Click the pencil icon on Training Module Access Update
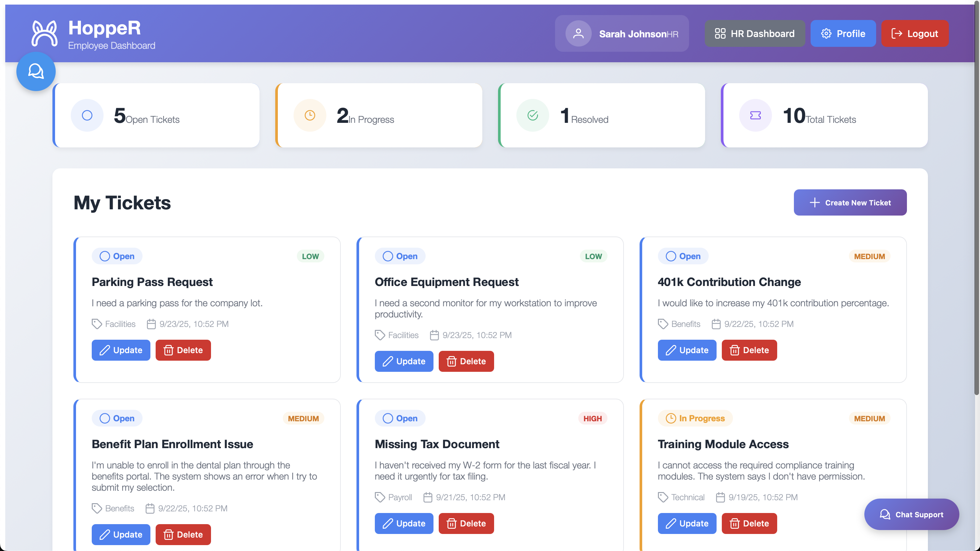The height and width of the screenshot is (551, 980). click(x=672, y=523)
